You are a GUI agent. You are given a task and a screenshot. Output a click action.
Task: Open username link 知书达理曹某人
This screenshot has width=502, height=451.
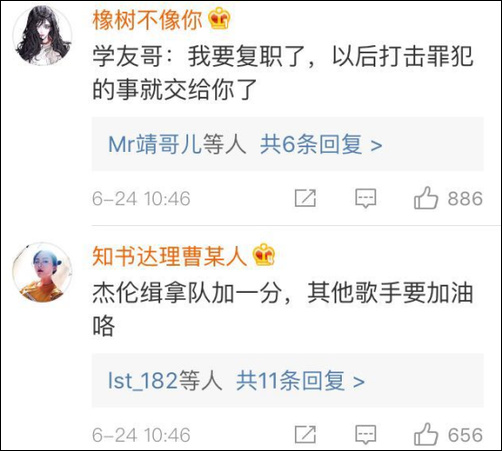(169, 256)
